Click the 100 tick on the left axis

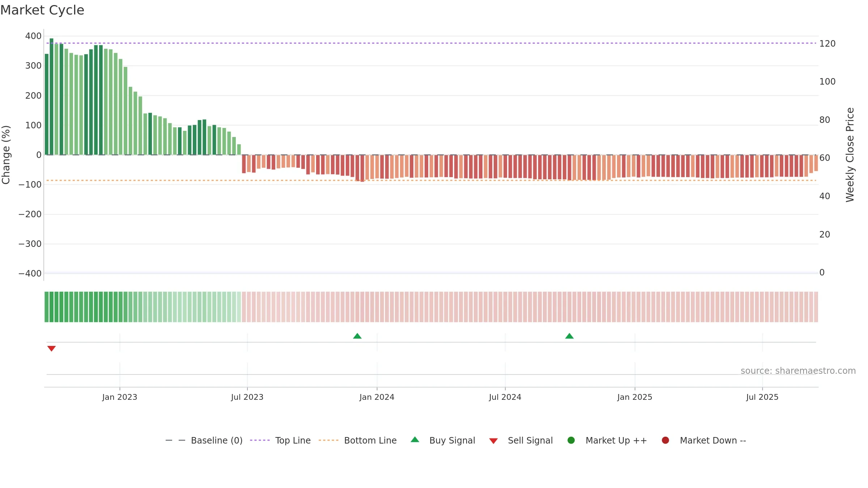(33, 125)
